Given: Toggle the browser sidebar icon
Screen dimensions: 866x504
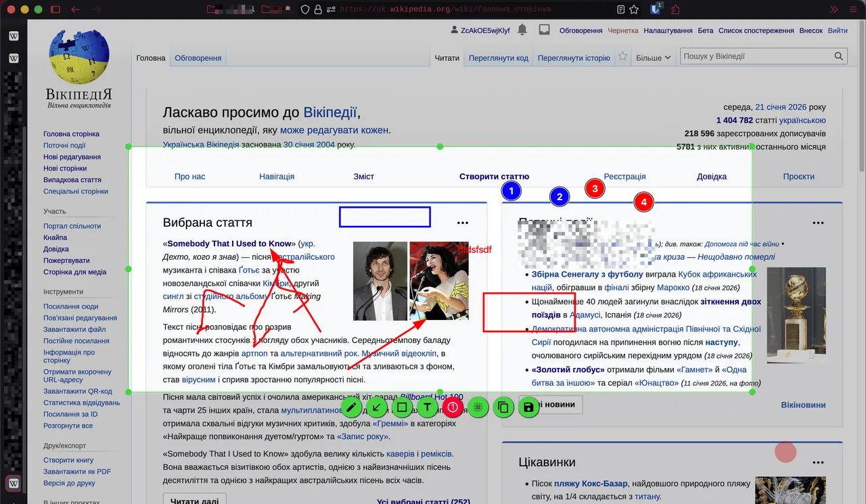Looking at the screenshot, I should (55, 9).
